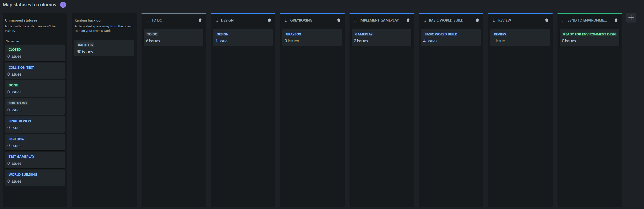Click the GREYBOXING column title to rename
This screenshot has width=644, height=209.
coord(301,20)
